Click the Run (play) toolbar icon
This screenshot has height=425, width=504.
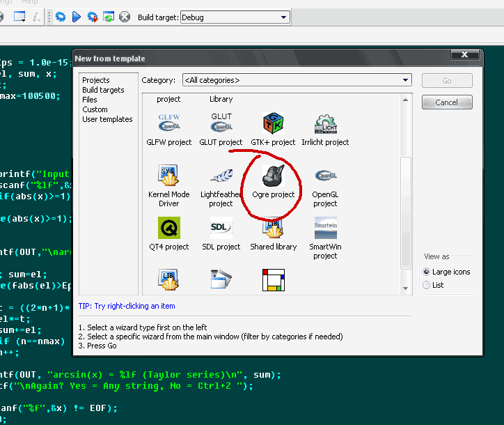(77, 17)
